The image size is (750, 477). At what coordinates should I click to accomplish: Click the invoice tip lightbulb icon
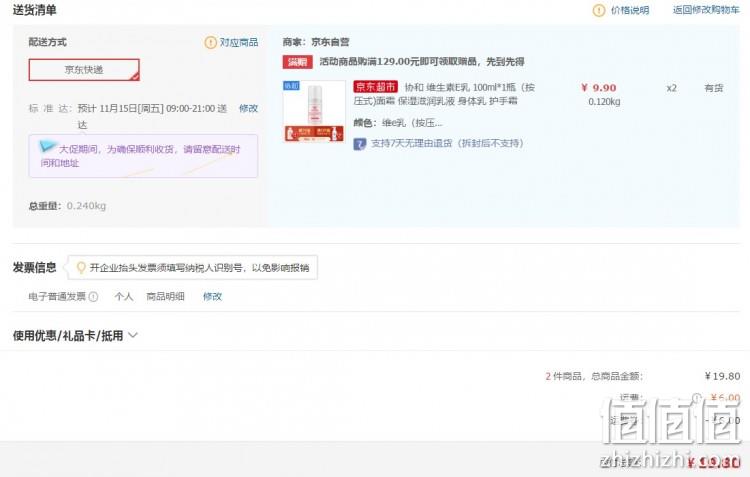(81, 267)
